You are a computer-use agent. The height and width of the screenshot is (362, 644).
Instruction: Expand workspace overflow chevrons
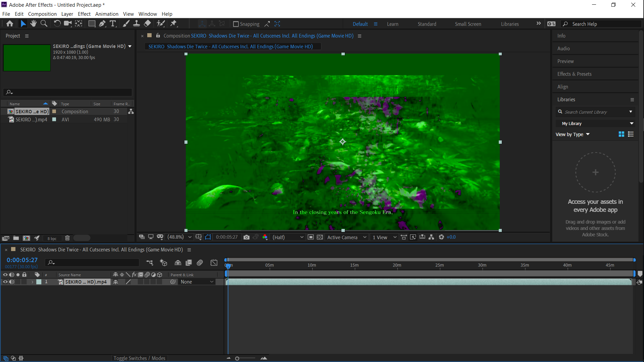pos(539,23)
